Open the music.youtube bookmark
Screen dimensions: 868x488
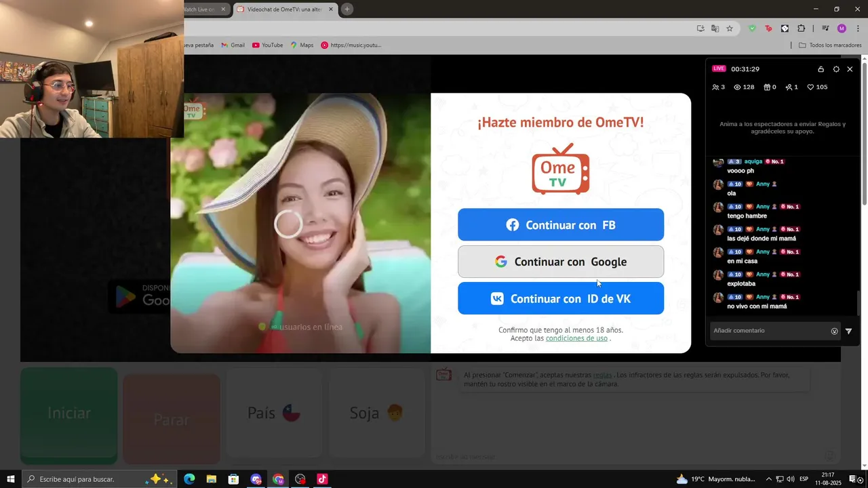click(351, 45)
